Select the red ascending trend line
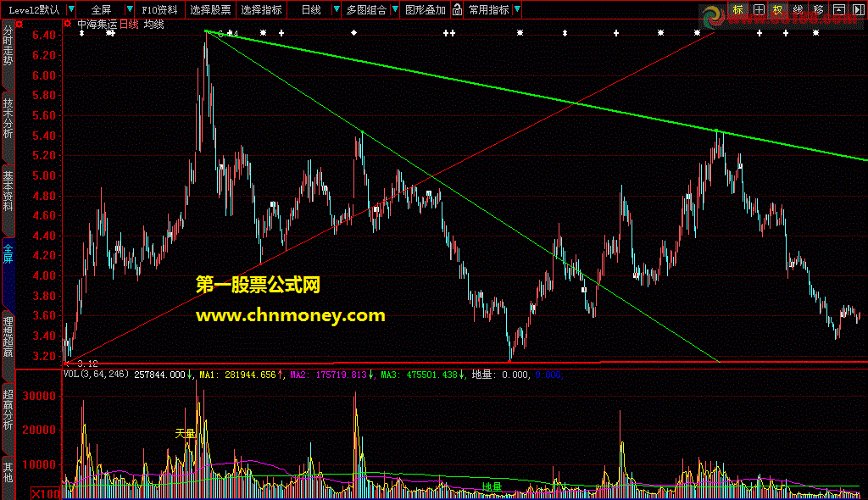Screen dimensions: 868x500 (390, 197)
